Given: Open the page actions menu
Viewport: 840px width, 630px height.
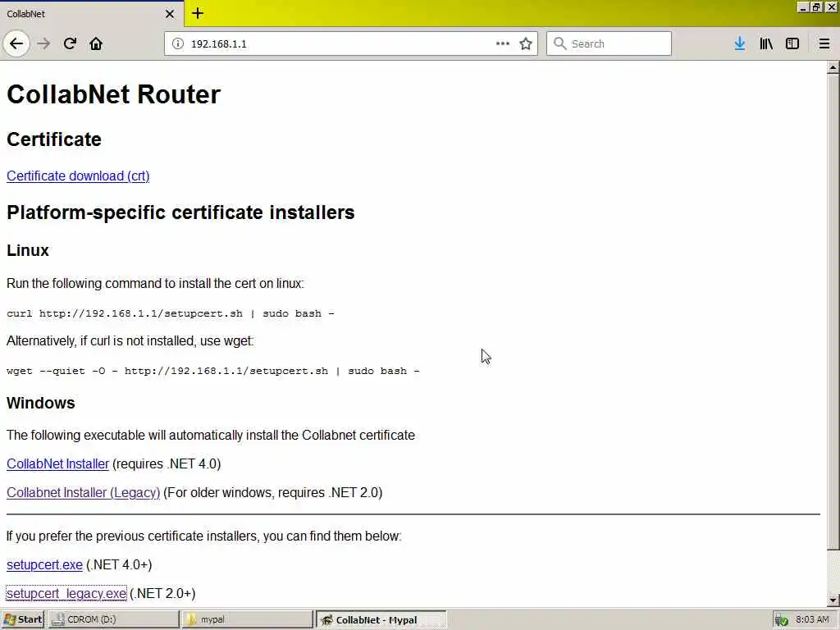Looking at the screenshot, I should [503, 43].
